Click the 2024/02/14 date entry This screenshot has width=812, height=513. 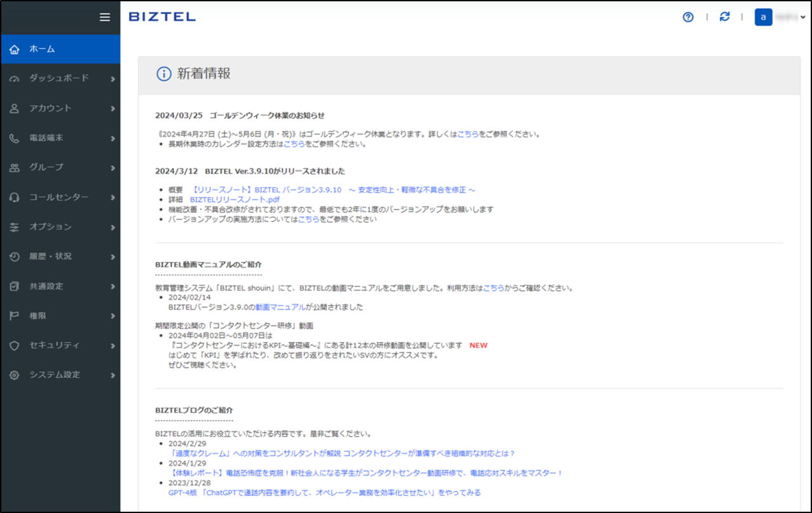click(189, 298)
